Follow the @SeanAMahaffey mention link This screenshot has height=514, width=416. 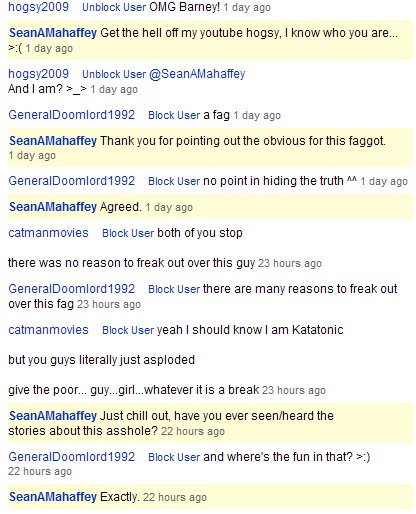coord(197,74)
